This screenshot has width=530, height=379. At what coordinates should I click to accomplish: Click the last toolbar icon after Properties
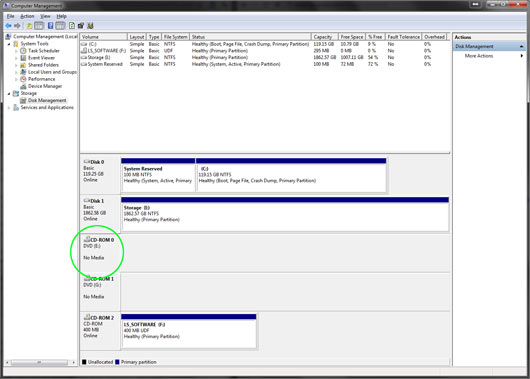pyautogui.click(x=90, y=26)
